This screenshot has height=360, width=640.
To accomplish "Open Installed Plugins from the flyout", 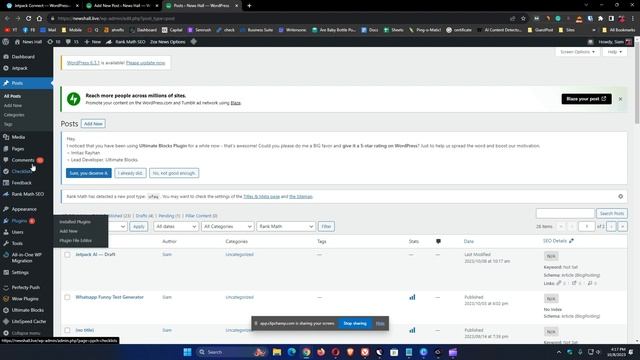I will tap(75, 222).
